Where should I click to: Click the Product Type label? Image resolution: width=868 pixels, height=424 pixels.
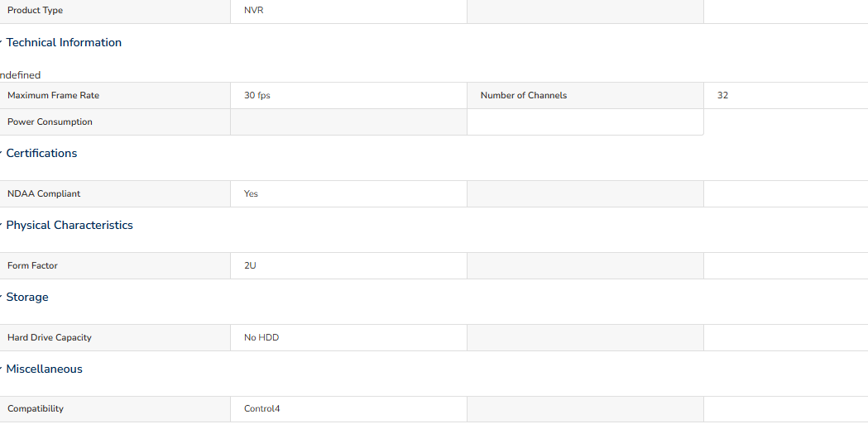coord(35,10)
